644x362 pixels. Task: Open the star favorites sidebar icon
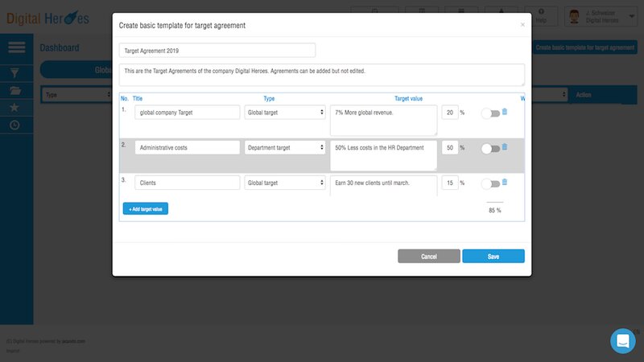(x=14, y=107)
